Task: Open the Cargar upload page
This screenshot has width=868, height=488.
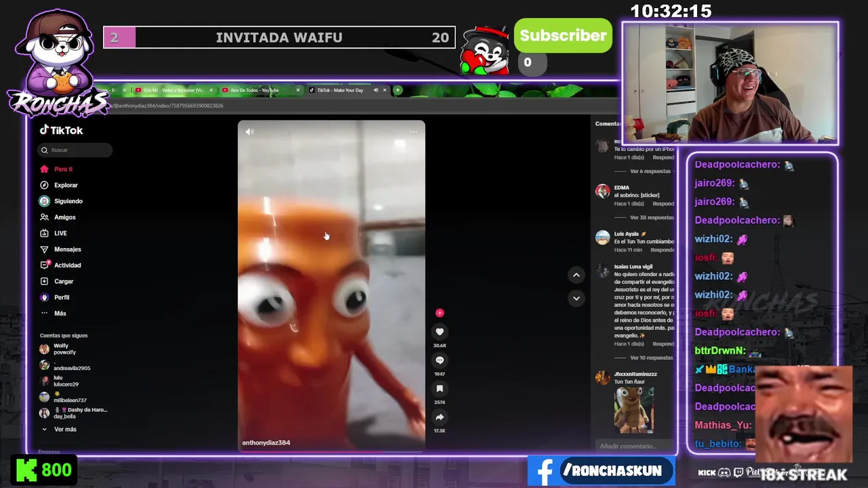Action: click(63, 281)
